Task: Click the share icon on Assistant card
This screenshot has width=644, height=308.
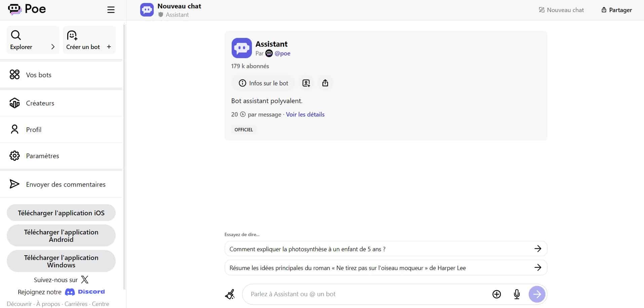Action: 325,83
